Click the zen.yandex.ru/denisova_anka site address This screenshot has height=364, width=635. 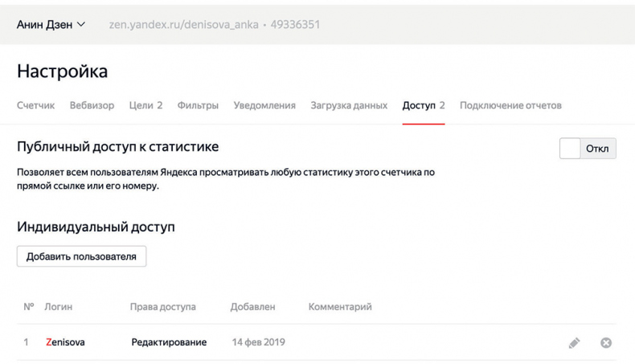183,25
